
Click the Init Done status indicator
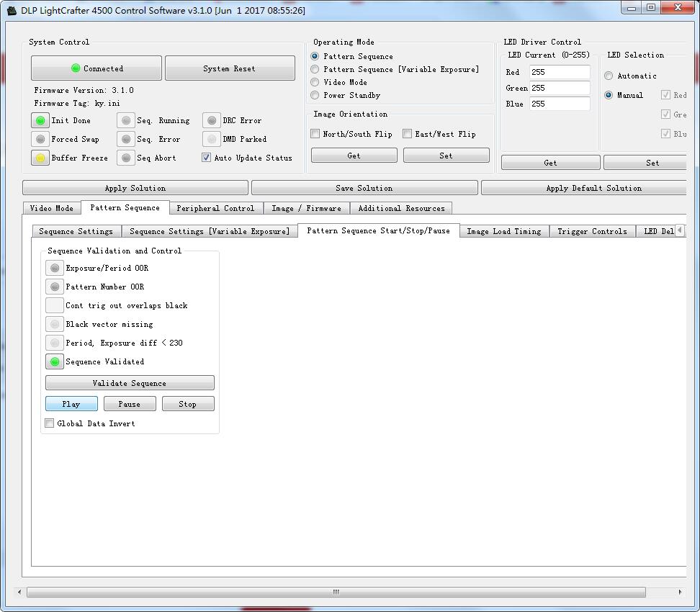(x=40, y=120)
